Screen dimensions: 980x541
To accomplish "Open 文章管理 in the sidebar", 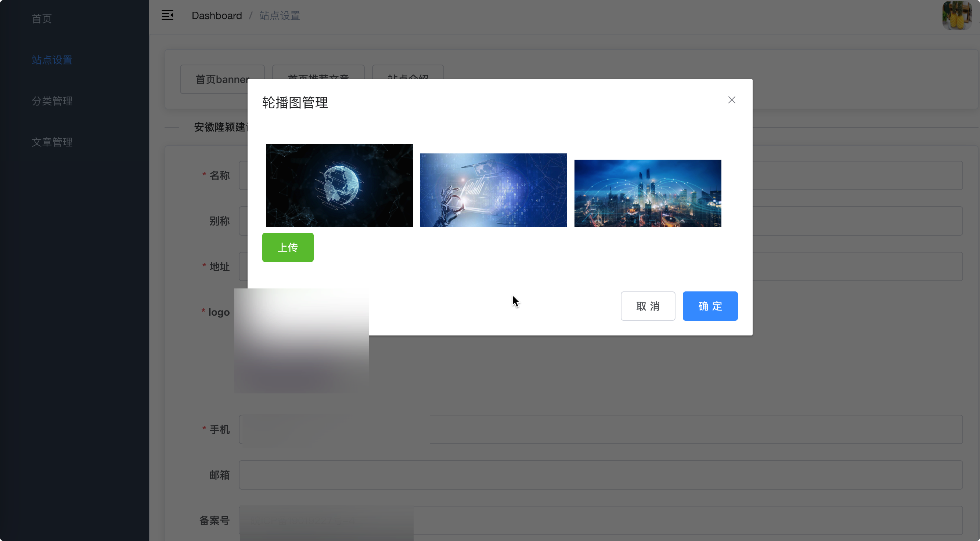I will (x=52, y=142).
